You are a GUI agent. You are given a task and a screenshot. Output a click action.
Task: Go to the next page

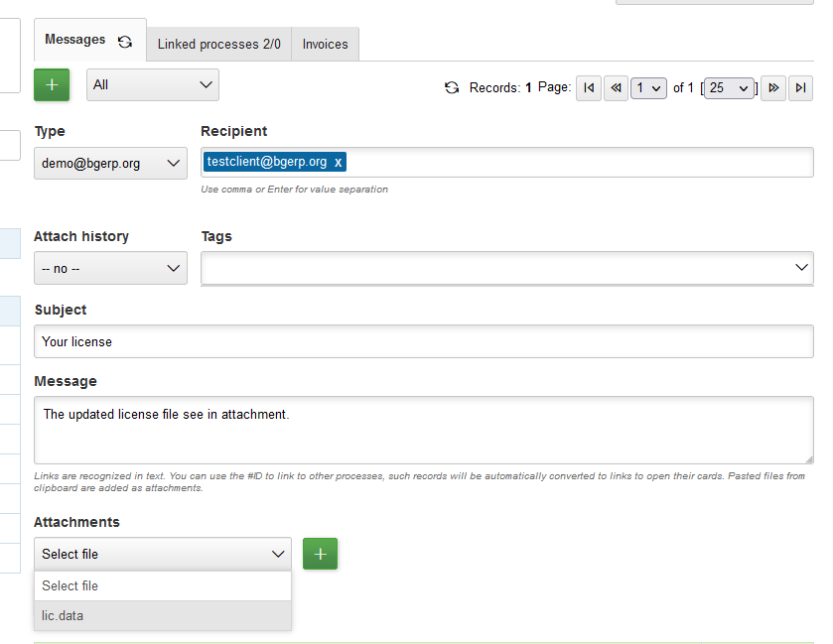[x=773, y=87]
